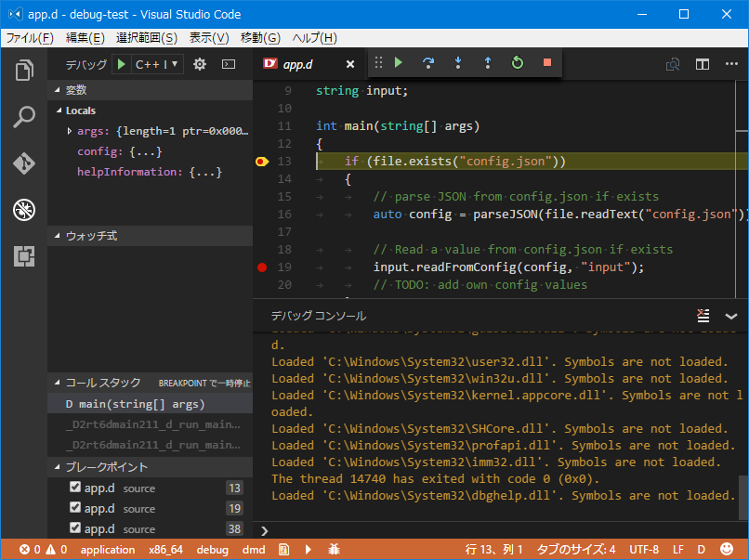Open launch.json with the gear icon
Screen dimensions: 749x560
tap(200, 64)
